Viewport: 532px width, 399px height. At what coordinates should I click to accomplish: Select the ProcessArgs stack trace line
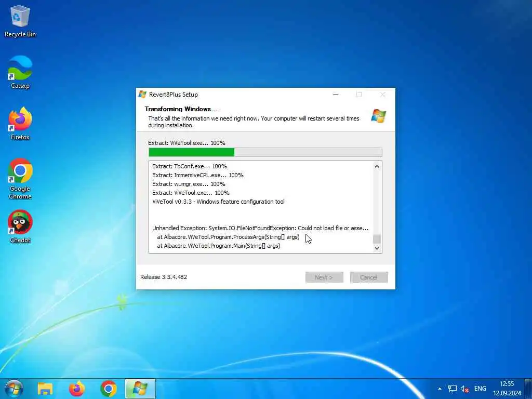click(228, 237)
